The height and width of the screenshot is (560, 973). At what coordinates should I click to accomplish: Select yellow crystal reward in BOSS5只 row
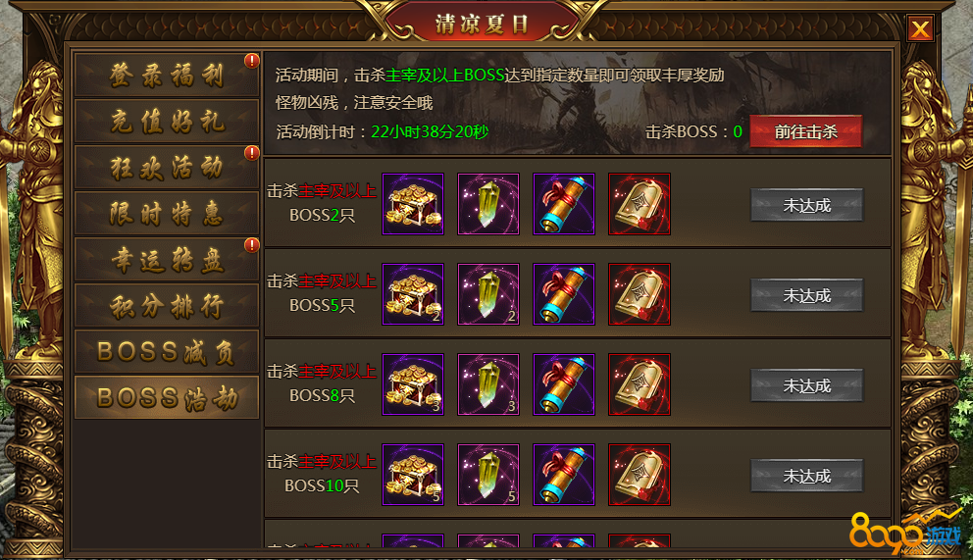coord(488,294)
